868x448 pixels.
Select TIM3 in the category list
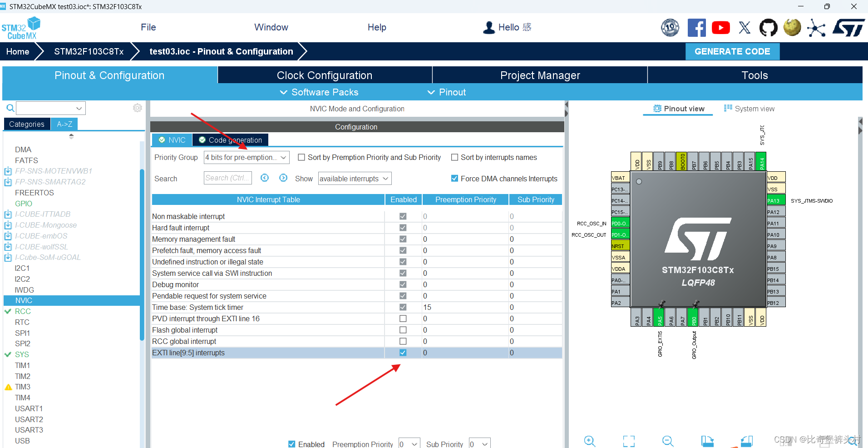[23, 387]
